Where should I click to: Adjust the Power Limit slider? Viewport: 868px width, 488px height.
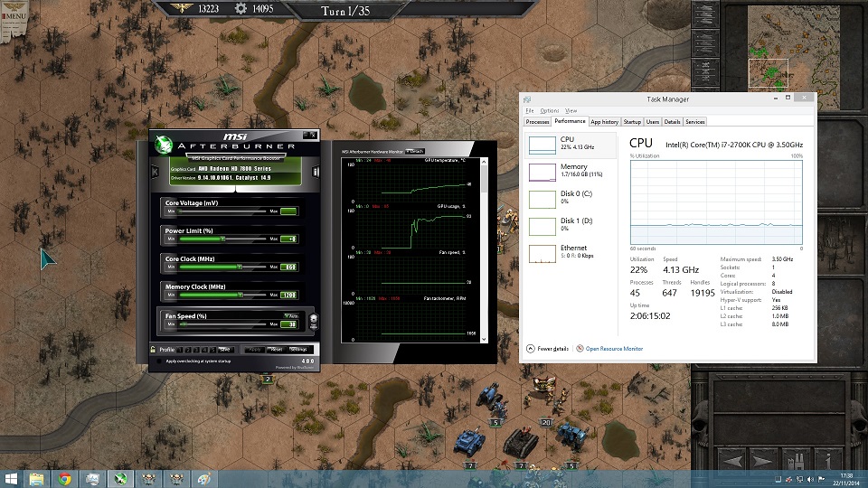tap(222, 239)
